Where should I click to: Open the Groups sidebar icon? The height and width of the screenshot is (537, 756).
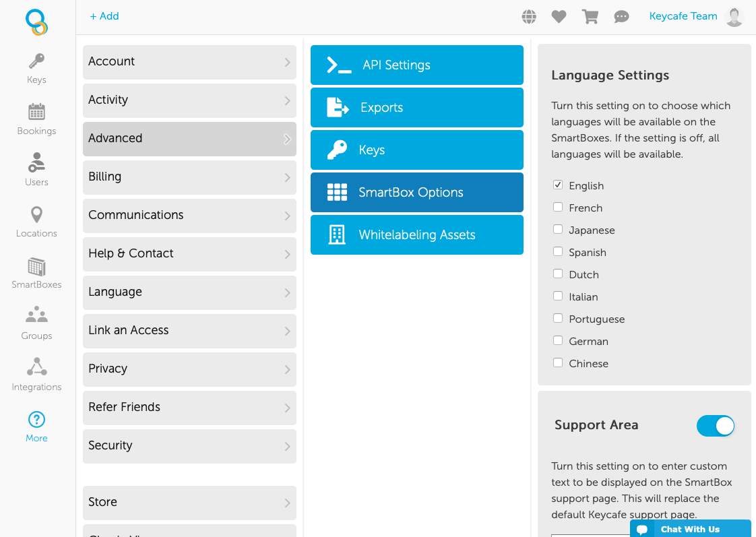(36, 314)
